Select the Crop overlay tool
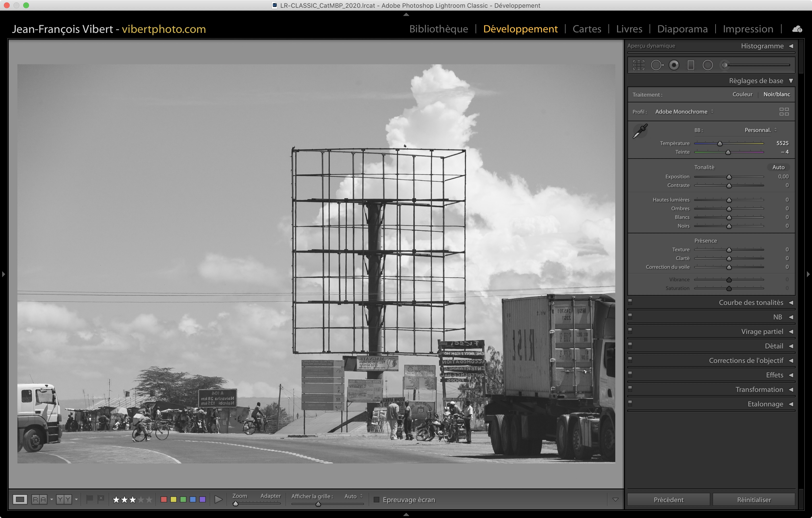The image size is (812, 518). 638,65
